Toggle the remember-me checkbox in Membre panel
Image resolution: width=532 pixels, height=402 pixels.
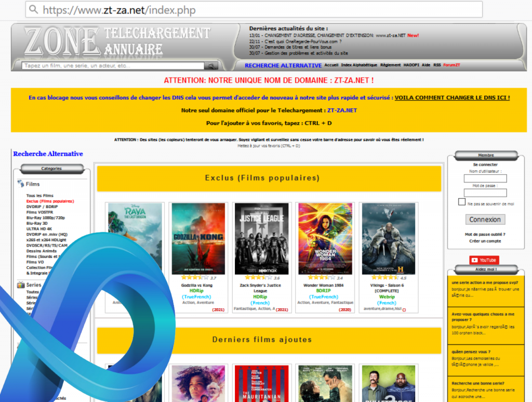pos(462,202)
